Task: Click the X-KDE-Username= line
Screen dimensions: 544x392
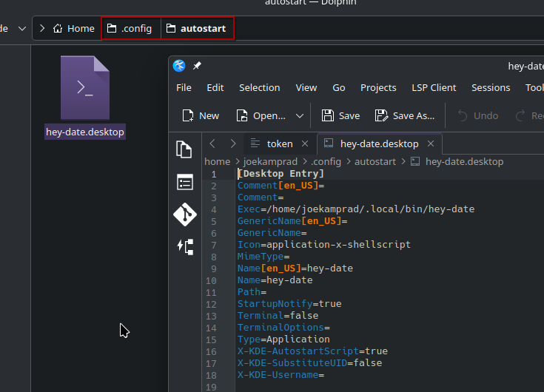Action: point(281,375)
